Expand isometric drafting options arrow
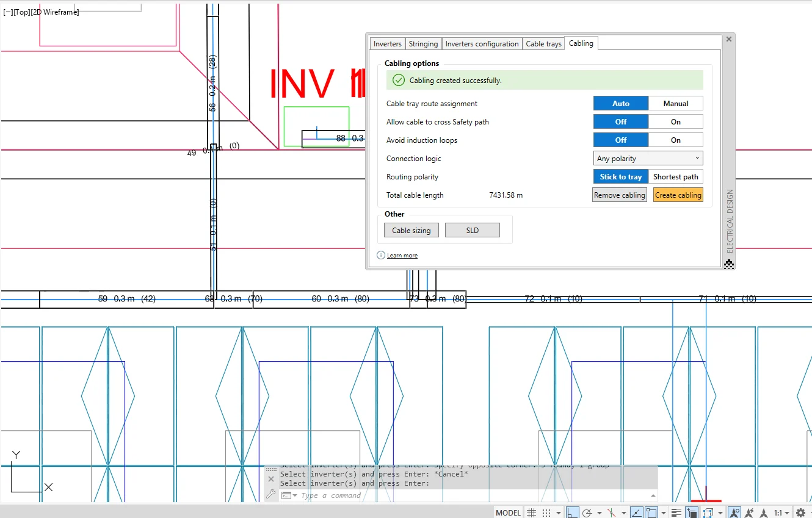812x518 pixels. coord(624,513)
